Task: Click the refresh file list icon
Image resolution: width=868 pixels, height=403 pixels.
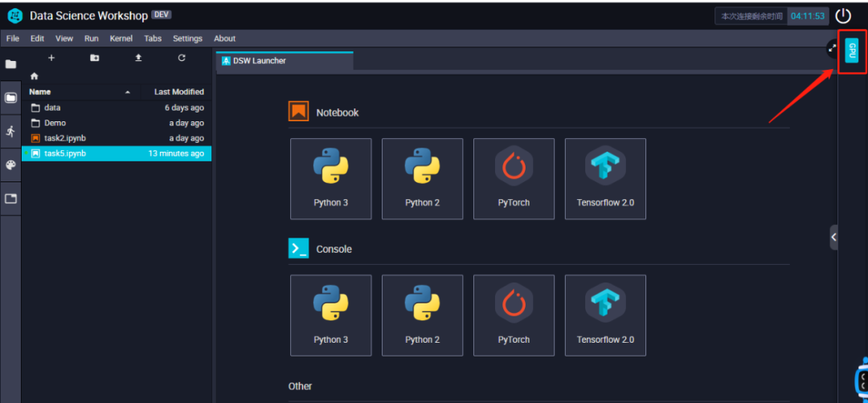Action: point(182,58)
